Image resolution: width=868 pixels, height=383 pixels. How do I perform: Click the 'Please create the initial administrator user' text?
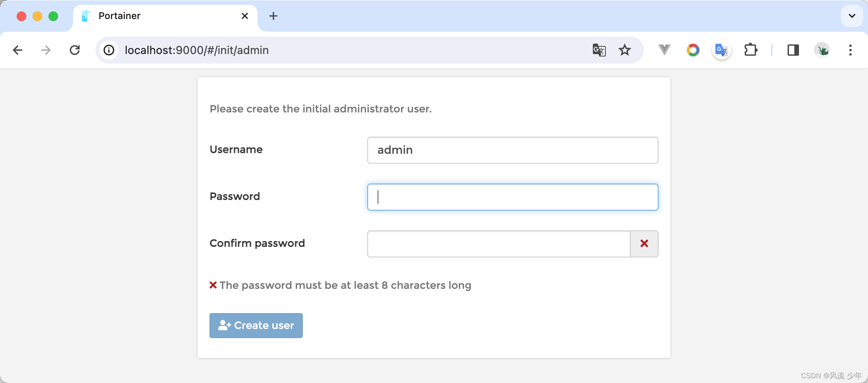pos(321,109)
